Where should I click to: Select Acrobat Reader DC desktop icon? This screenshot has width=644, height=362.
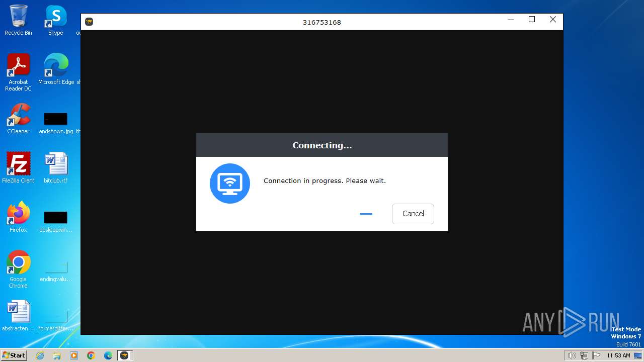(x=18, y=72)
